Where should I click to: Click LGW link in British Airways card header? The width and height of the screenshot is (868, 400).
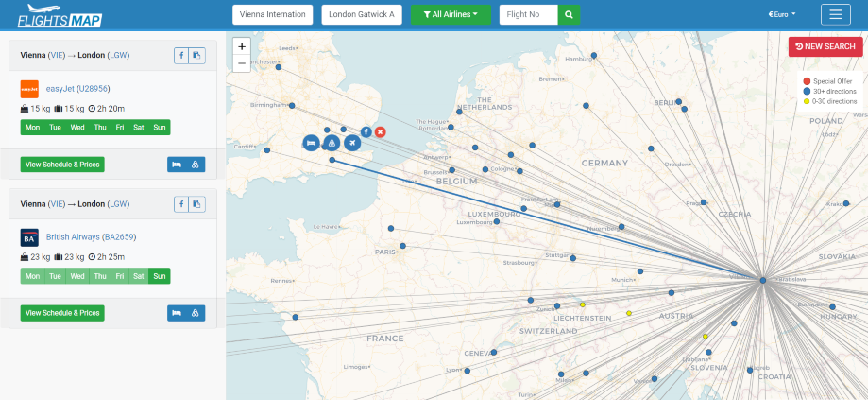(118, 204)
